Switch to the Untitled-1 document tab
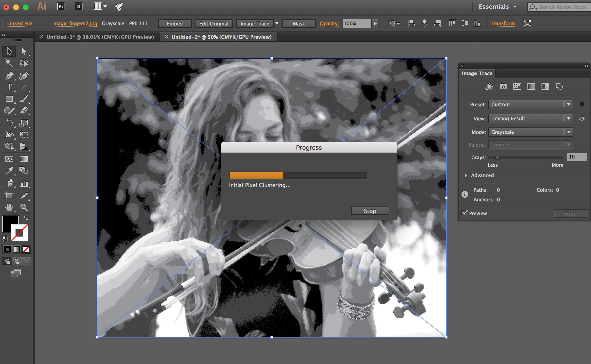Screen dimensions: 591x364 100,37
